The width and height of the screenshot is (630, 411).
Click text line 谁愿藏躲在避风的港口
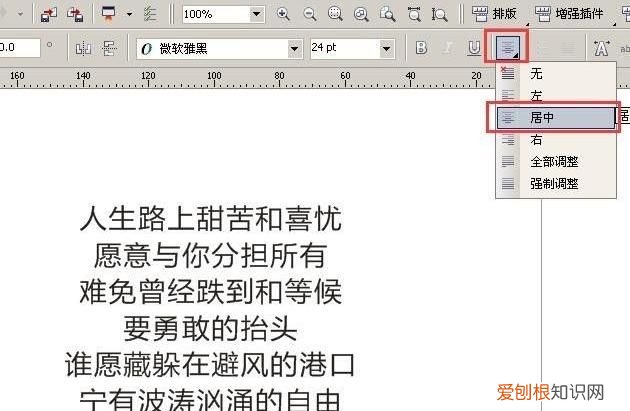[210, 365]
